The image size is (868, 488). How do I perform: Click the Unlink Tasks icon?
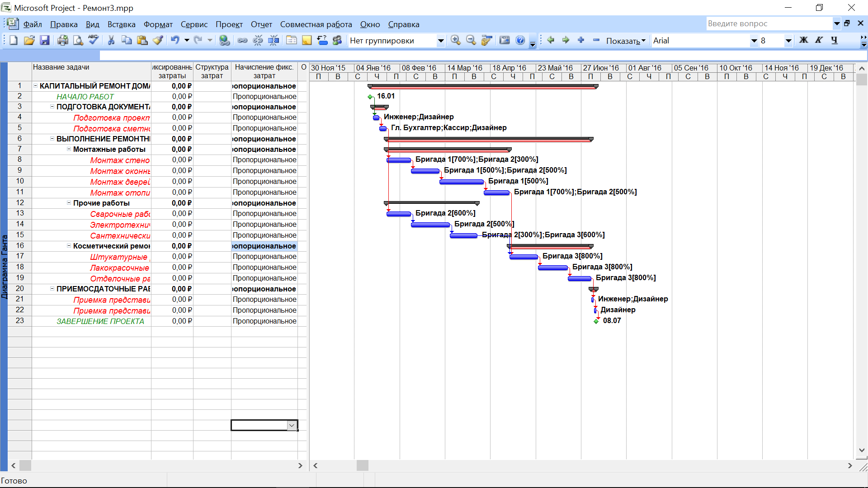(x=258, y=41)
